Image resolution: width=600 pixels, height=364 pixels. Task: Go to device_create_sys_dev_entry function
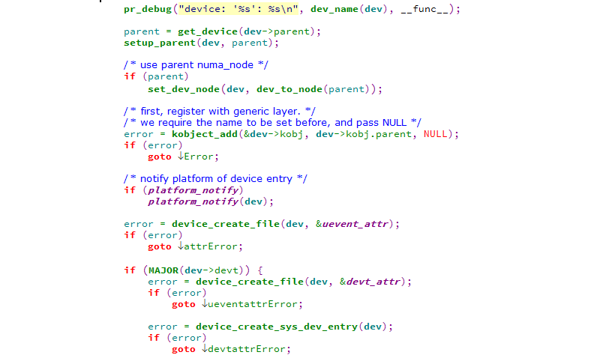278,327
